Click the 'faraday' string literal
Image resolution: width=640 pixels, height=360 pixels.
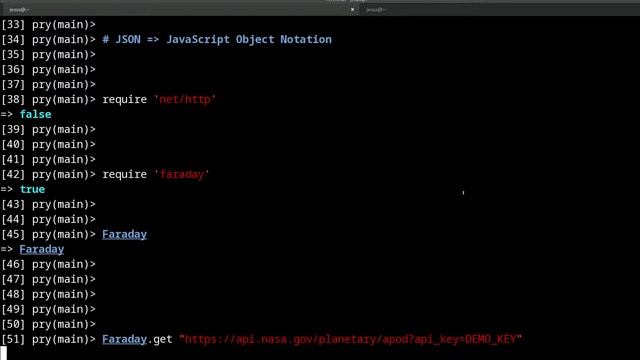pyautogui.click(x=182, y=174)
